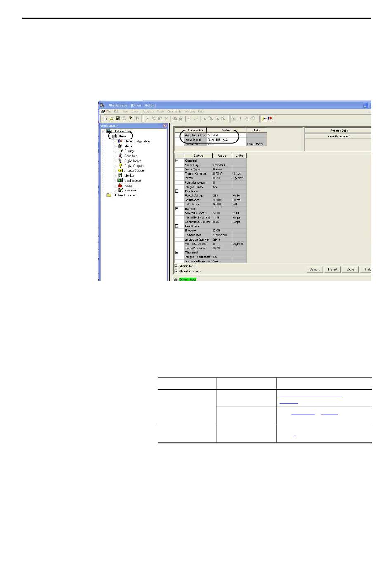Click the Auto Motor Iden Enabled value
This screenshot has width=392, height=569.
point(226,135)
